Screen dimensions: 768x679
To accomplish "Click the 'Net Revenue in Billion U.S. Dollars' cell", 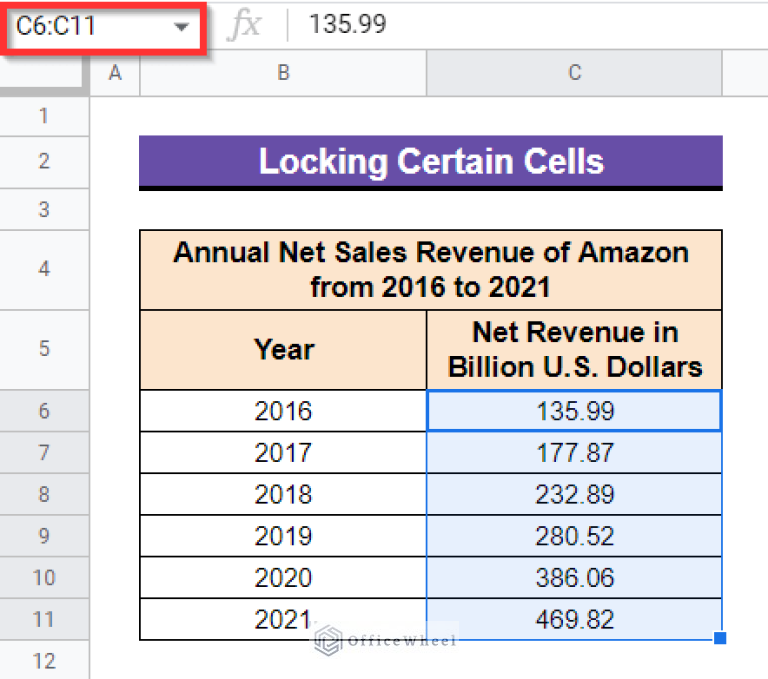I will point(575,350).
